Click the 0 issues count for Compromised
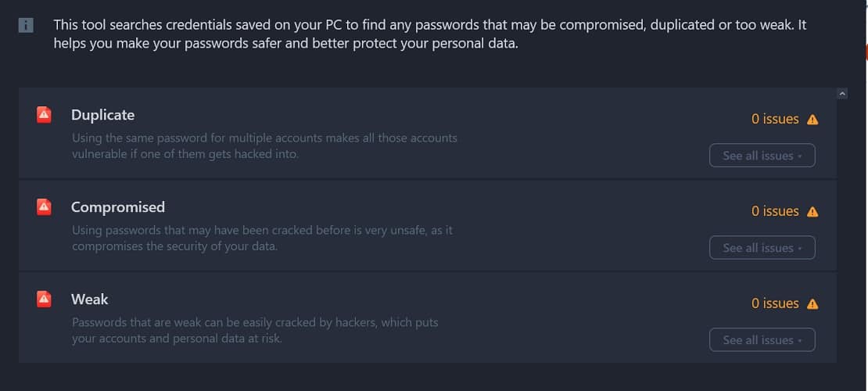This screenshot has height=391, width=868. click(775, 211)
